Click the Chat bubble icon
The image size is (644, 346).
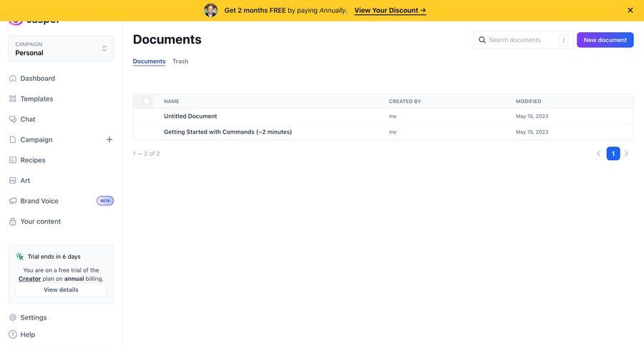click(13, 119)
